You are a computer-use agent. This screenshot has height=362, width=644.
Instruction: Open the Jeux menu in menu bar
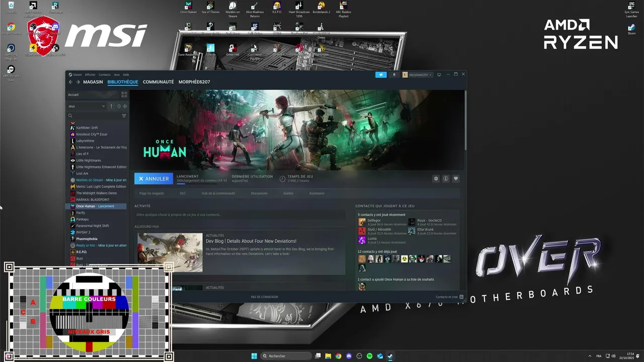(x=117, y=74)
